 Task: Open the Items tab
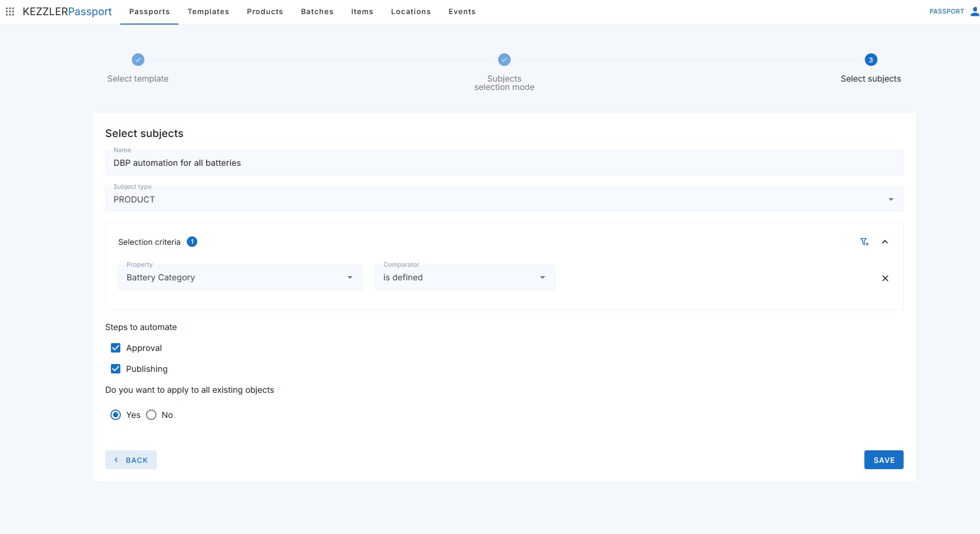coord(362,12)
